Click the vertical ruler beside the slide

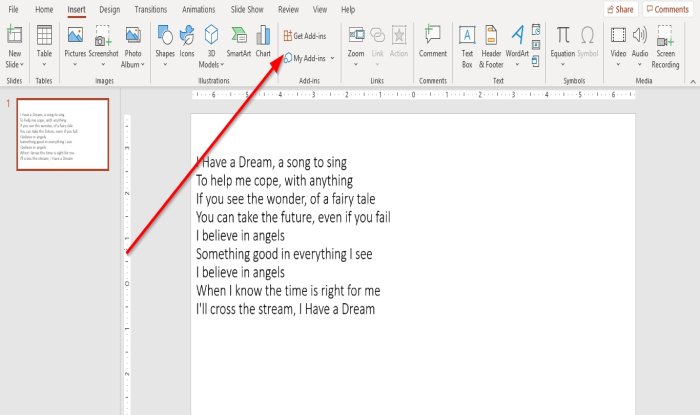coord(127,265)
